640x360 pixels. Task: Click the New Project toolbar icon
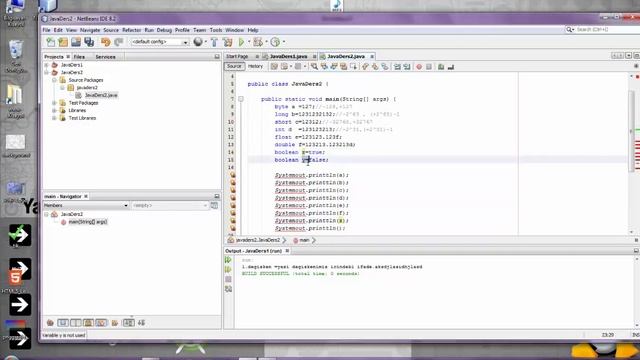(x=63, y=42)
